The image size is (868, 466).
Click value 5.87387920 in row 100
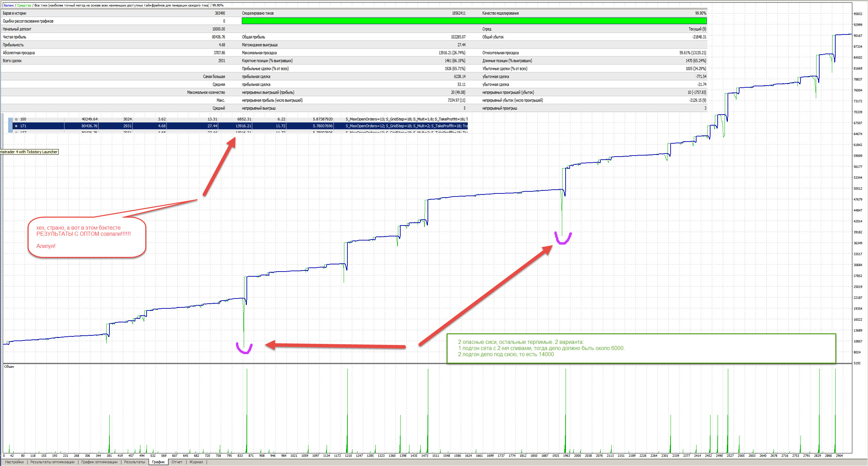click(x=323, y=119)
